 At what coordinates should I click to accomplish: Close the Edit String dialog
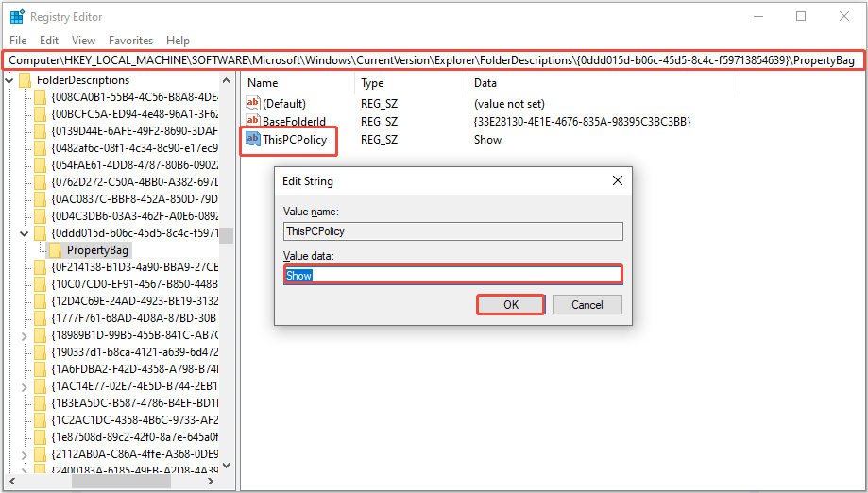pyautogui.click(x=618, y=180)
